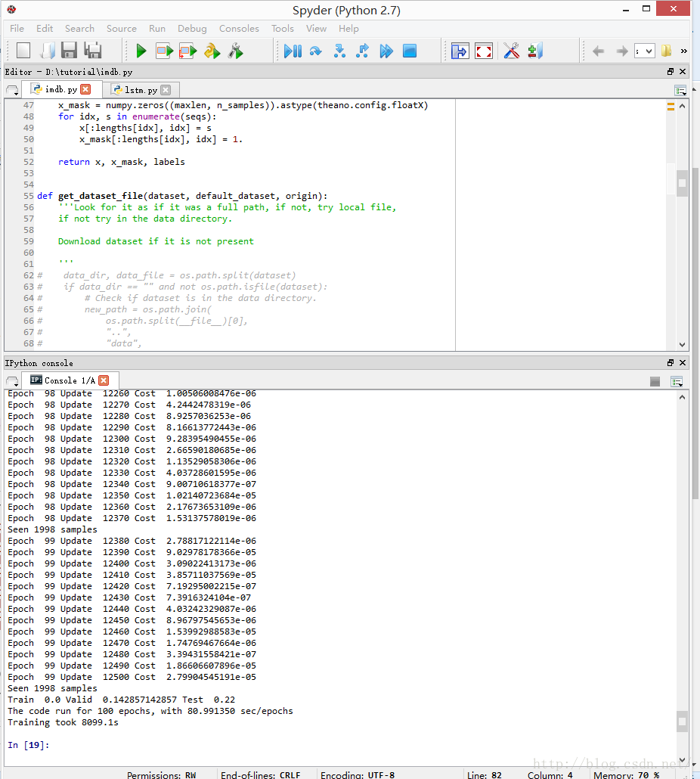
Task: Click the editor scrollbar down arrow
Action: point(682,345)
